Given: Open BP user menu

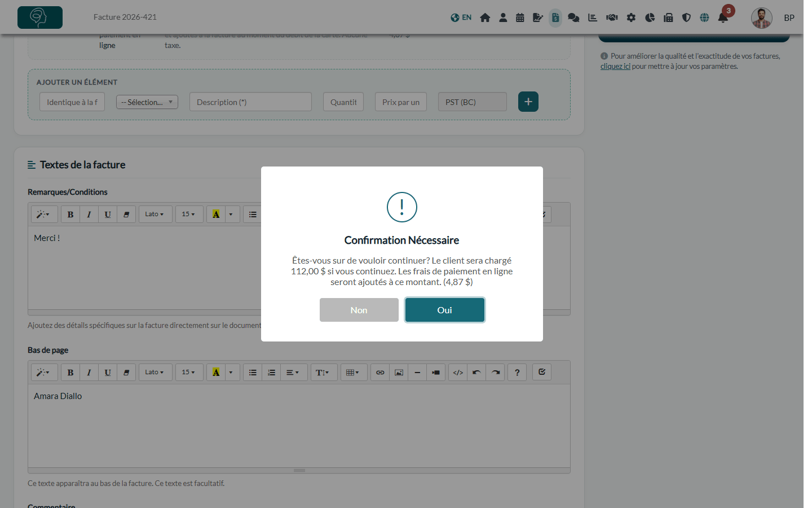Looking at the screenshot, I should tap(789, 18).
